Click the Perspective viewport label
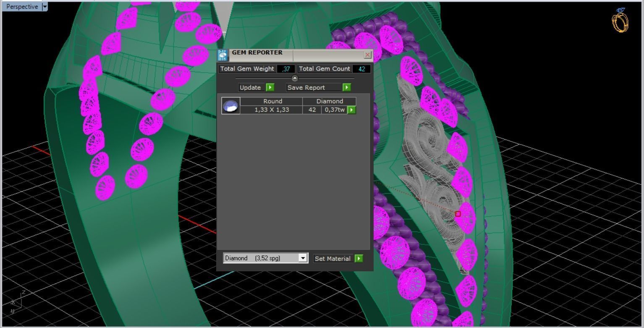Screen dimensions: 644x328 (22, 7)
